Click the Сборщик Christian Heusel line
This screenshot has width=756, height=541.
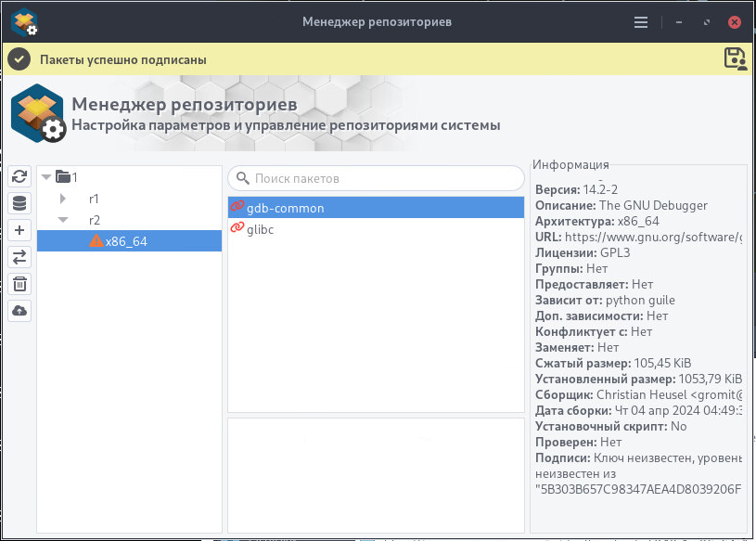(x=638, y=395)
